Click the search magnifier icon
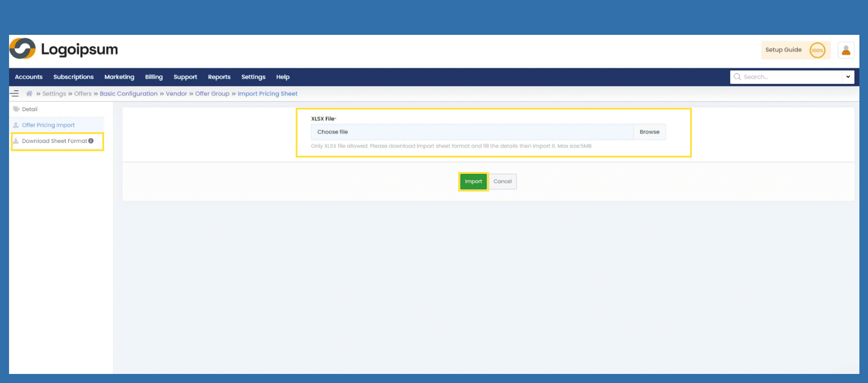 point(737,77)
